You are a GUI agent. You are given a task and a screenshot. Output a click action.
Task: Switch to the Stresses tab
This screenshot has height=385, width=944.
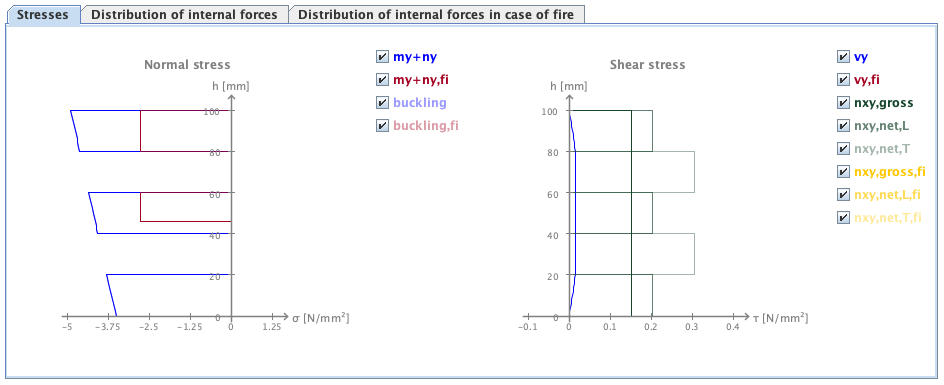pyautogui.click(x=43, y=14)
